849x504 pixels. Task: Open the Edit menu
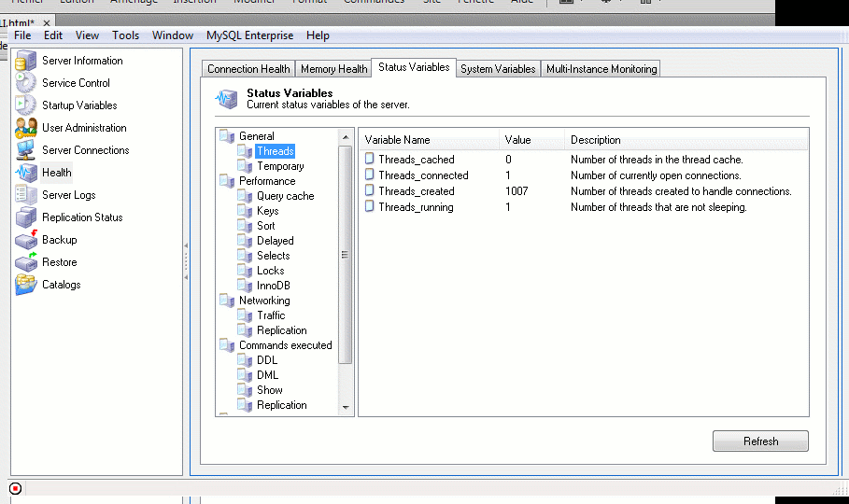pos(53,35)
